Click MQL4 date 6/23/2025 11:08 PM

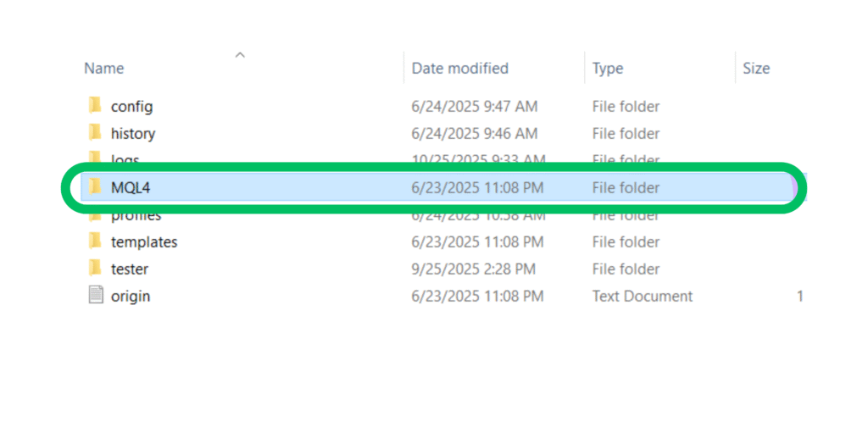477,188
